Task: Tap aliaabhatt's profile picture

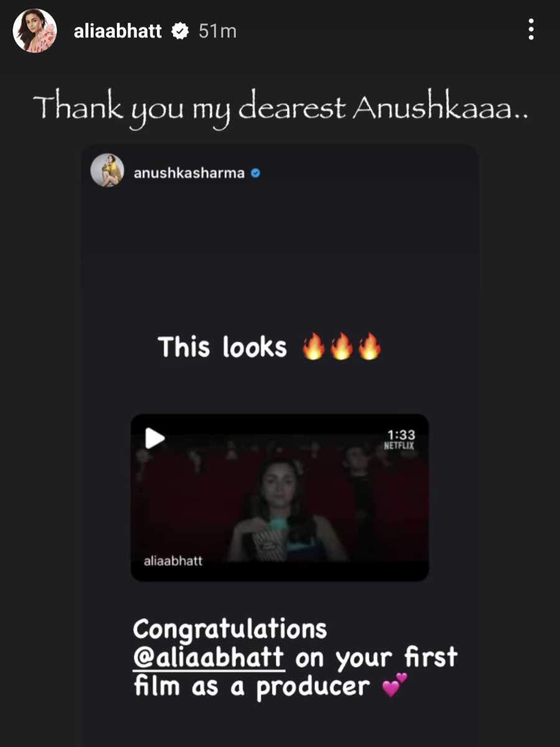Action: pos(35,31)
